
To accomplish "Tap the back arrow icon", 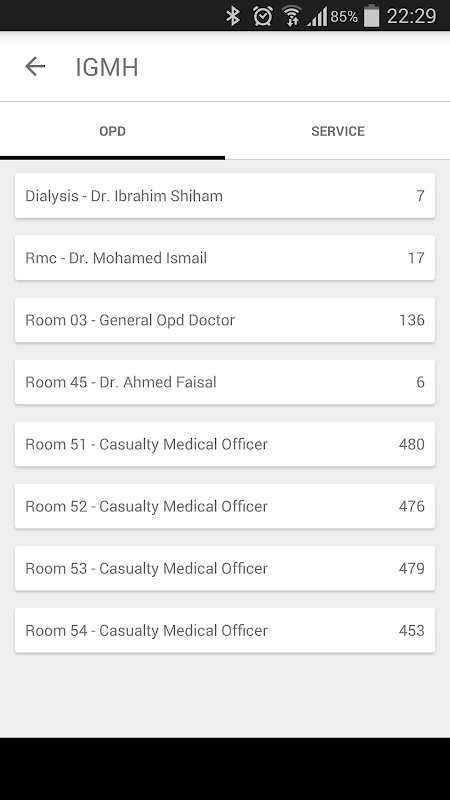I will click(x=35, y=66).
